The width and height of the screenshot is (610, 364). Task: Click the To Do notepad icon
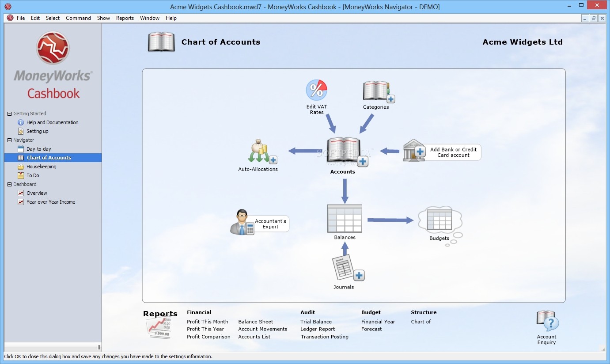21,175
